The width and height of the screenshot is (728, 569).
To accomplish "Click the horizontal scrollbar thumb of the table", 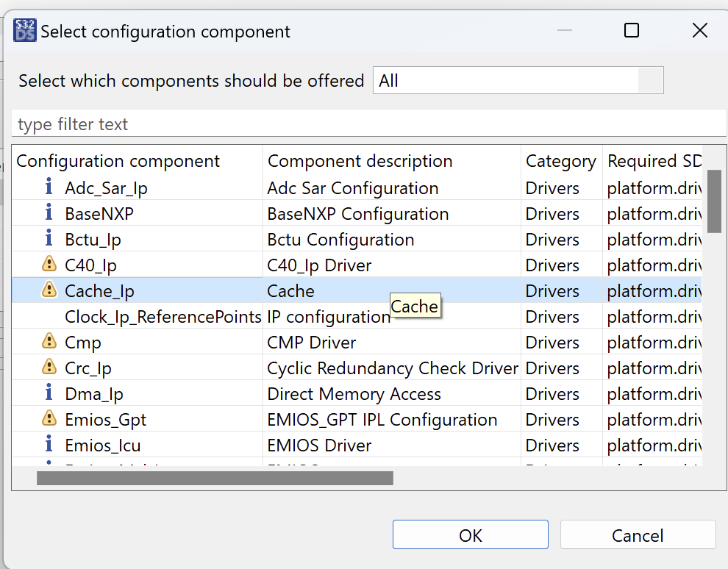I will tap(215, 479).
